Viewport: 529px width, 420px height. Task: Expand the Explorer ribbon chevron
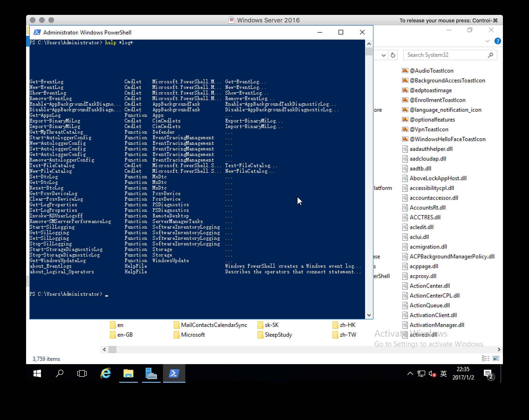coord(487,41)
